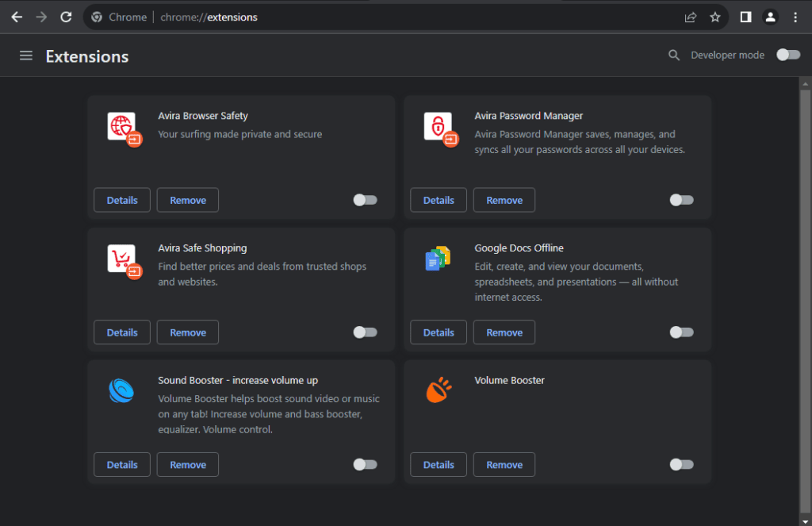Click the Google Docs Offline icon
The width and height of the screenshot is (812, 526).
[439, 259]
